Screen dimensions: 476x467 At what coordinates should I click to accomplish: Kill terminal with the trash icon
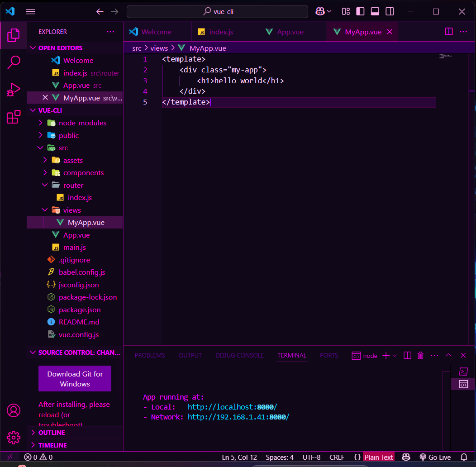pos(420,356)
